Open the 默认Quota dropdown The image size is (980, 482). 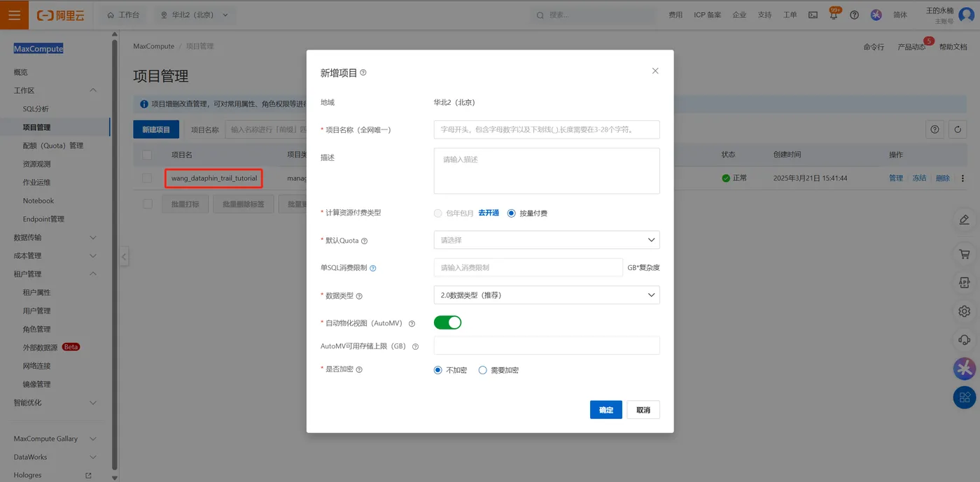547,240
